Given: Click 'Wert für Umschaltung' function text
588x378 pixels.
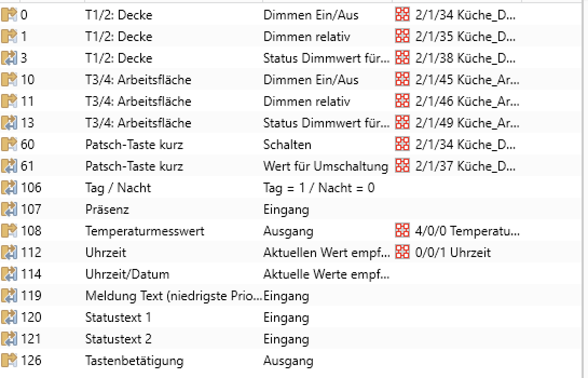Looking at the screenshot, I should click(x=325, y=166).
